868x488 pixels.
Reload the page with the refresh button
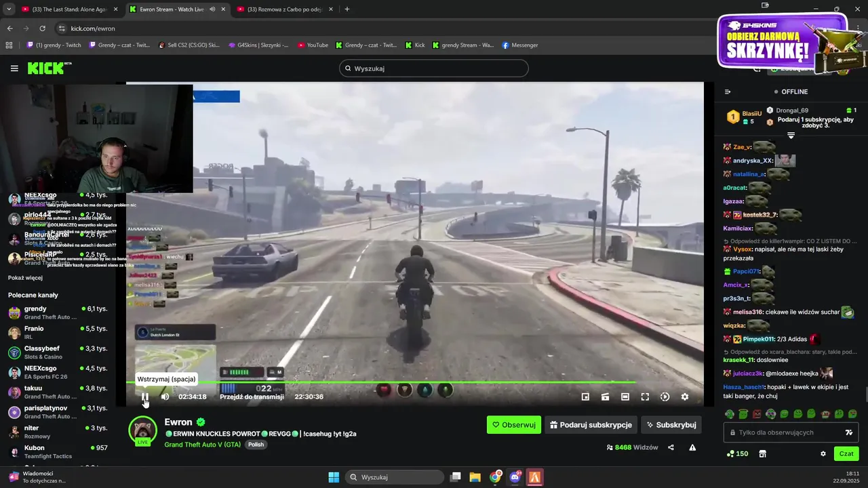(42, 28)
